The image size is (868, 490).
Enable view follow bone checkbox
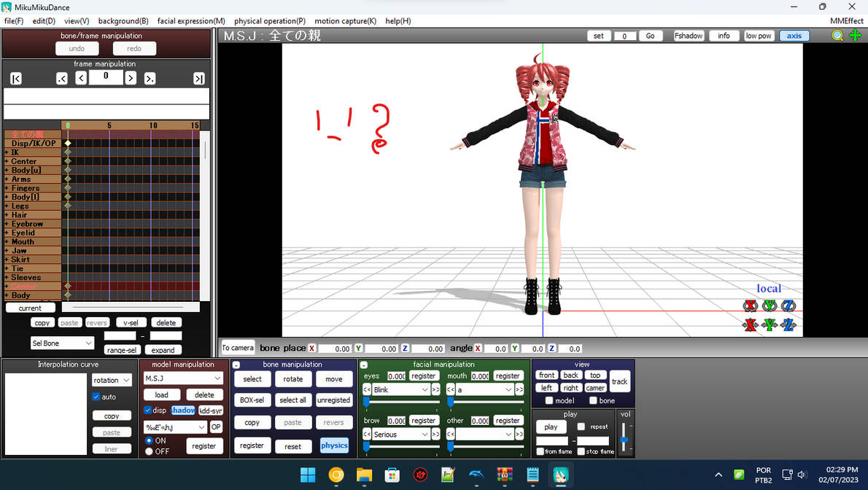tap(593, 401)
